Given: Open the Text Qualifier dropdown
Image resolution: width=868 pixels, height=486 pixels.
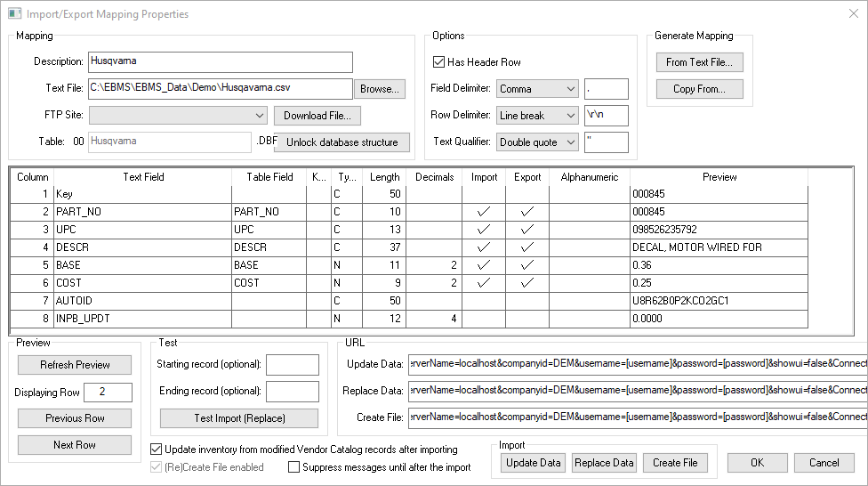Looking at the screenshot, I should tap(569, 142).
